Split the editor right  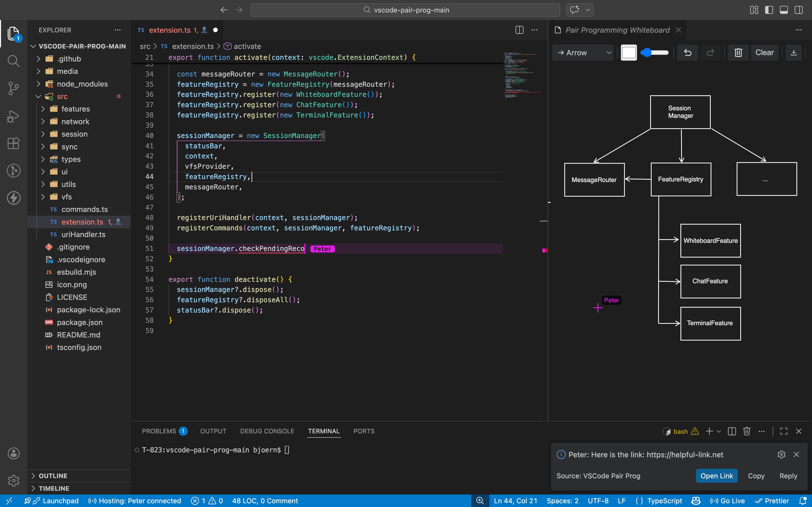click(x=519, y=30)
